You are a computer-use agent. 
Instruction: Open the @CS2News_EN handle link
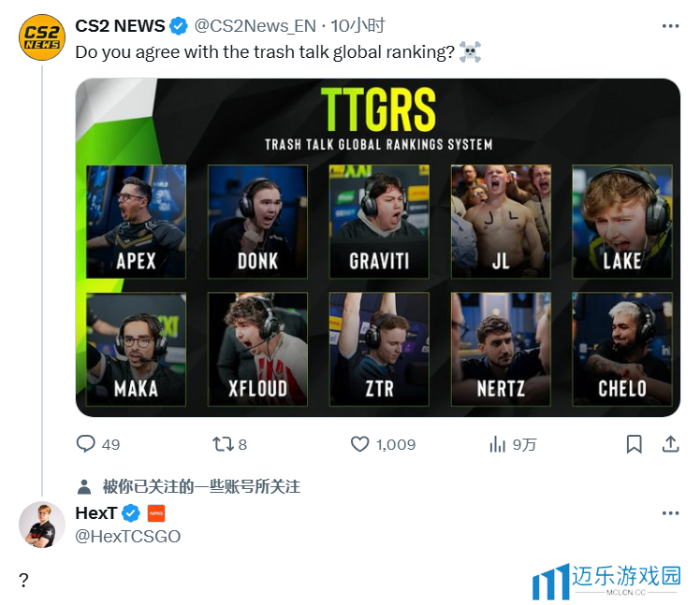point(255,26)
